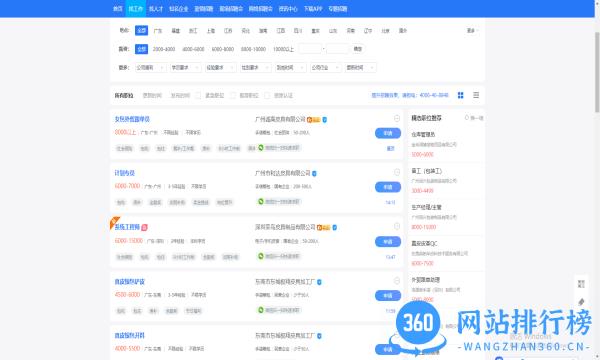Open 找人才 in the top navigation

pos(156,8)
